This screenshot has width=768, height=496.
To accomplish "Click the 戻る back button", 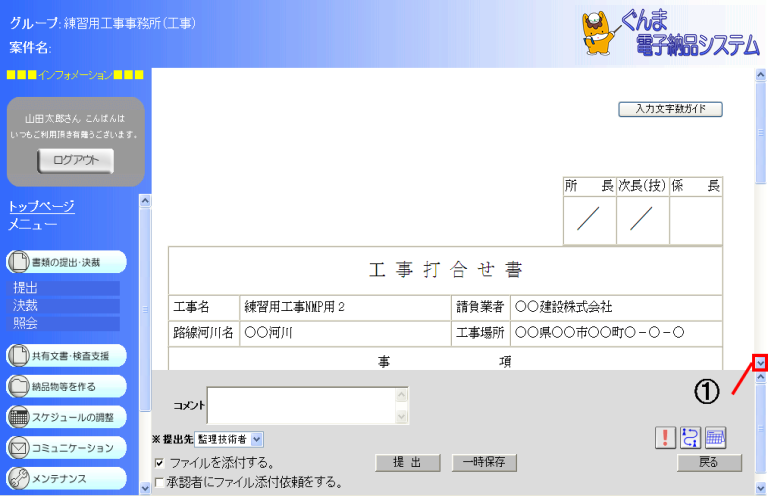I will (709, 462).
